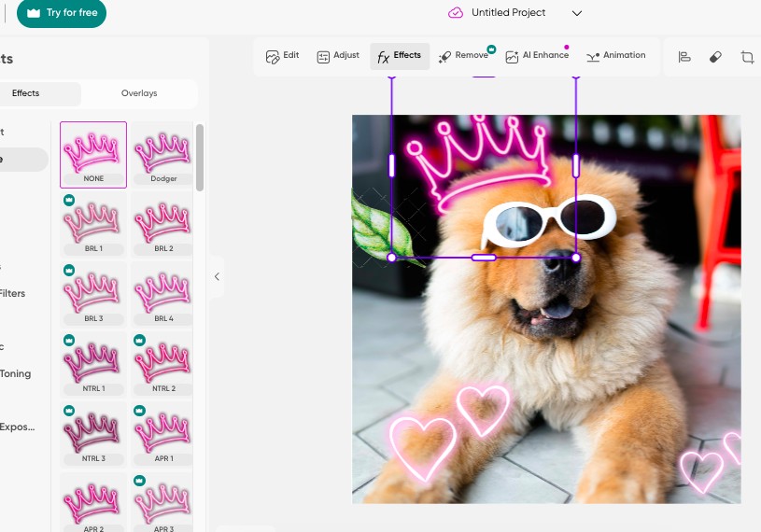761x532 pixels.
Task: Apply the APR 1 effect
Action: (x=162, y=434)
